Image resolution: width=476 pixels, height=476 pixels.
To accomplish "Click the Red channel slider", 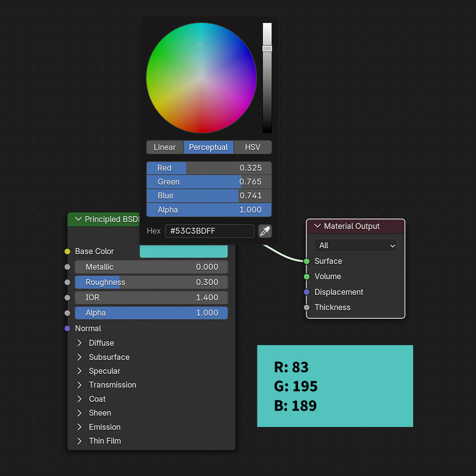I will 208,168.
